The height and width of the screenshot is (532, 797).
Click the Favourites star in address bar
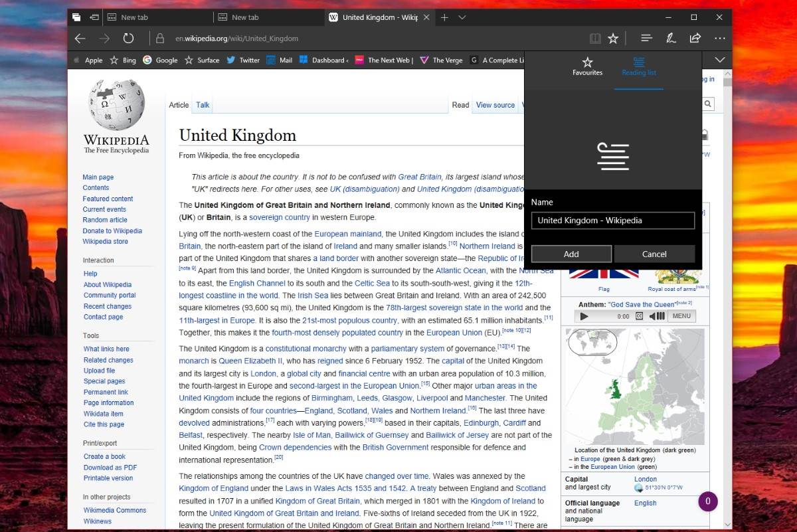click(x=613, y=39)
